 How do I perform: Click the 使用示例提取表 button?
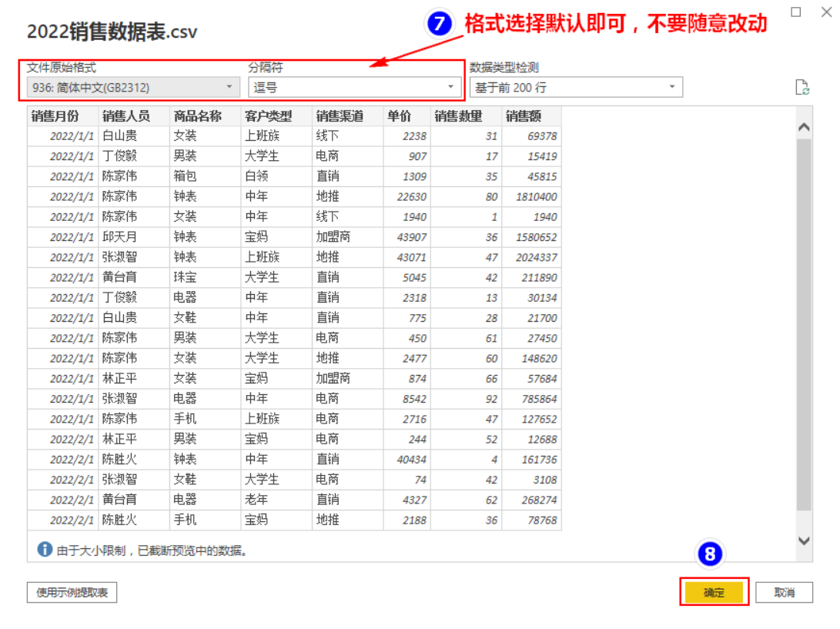(72, 593)
